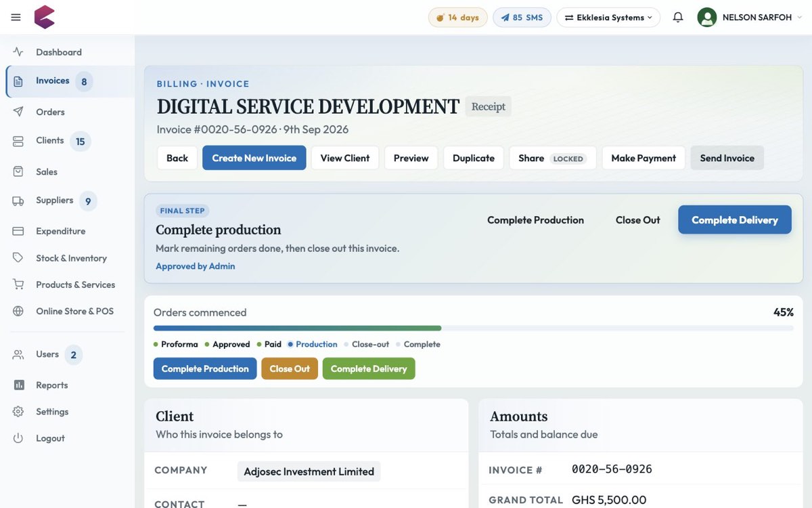Click the Online Store globe icon
This screenshot has width=812, height=508.
18,311
